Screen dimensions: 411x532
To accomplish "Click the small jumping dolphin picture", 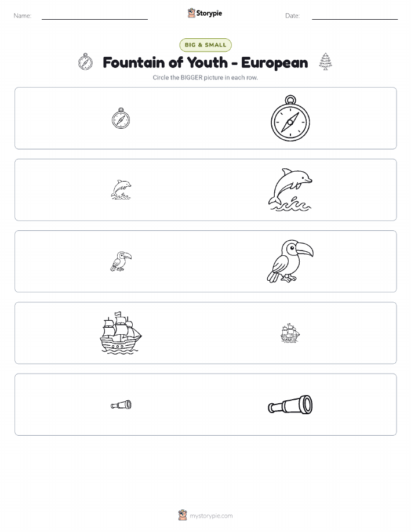I will [x=121, y=190].
